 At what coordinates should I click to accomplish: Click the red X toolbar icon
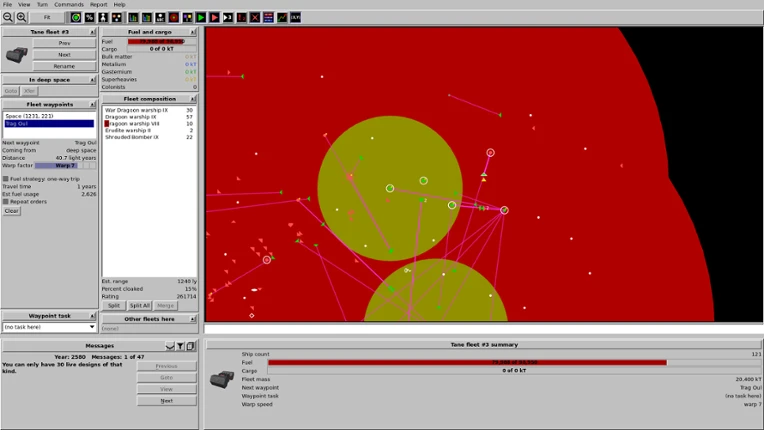pos(255,18)
